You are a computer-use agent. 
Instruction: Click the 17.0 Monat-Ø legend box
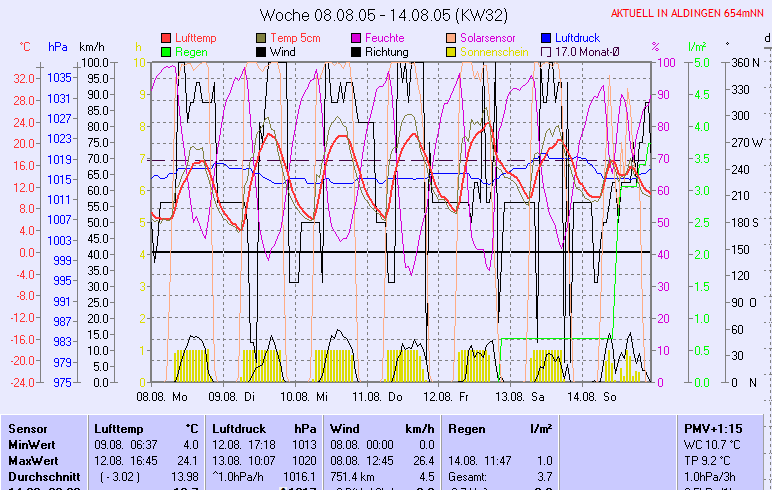547,52
